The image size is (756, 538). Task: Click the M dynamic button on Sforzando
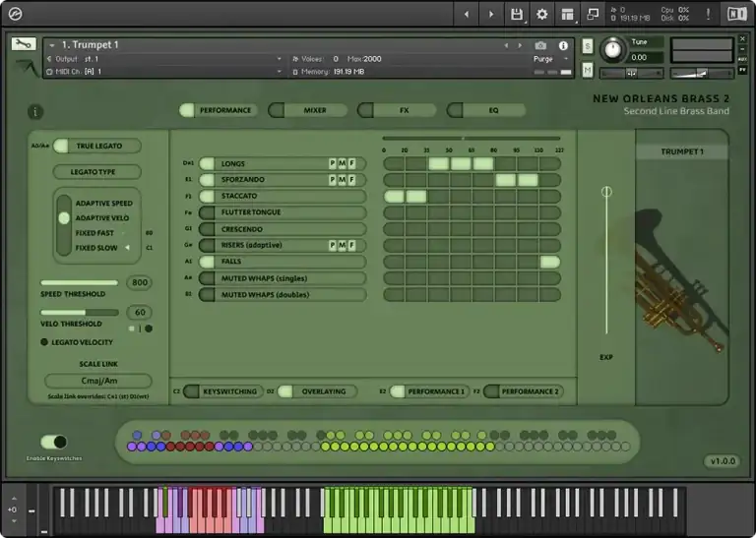342,180
